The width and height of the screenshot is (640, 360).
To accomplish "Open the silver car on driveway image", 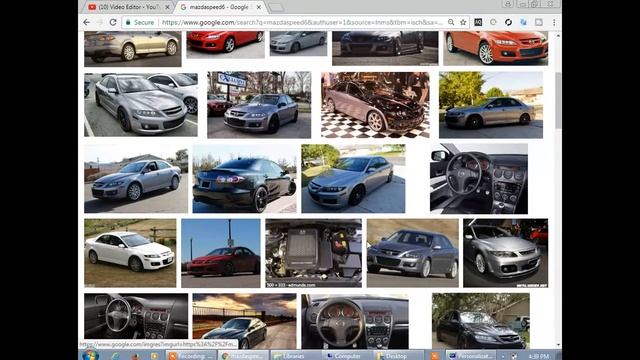I will click(x=353, y=178).
